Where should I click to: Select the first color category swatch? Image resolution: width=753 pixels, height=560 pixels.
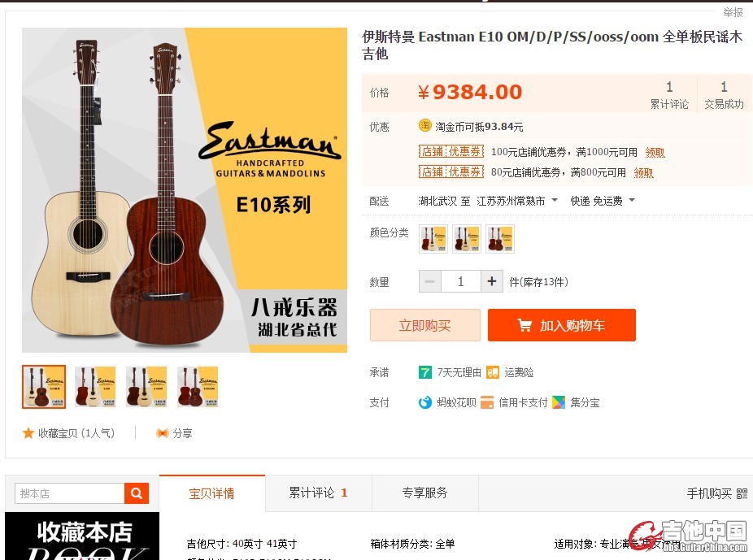(433, 238)
